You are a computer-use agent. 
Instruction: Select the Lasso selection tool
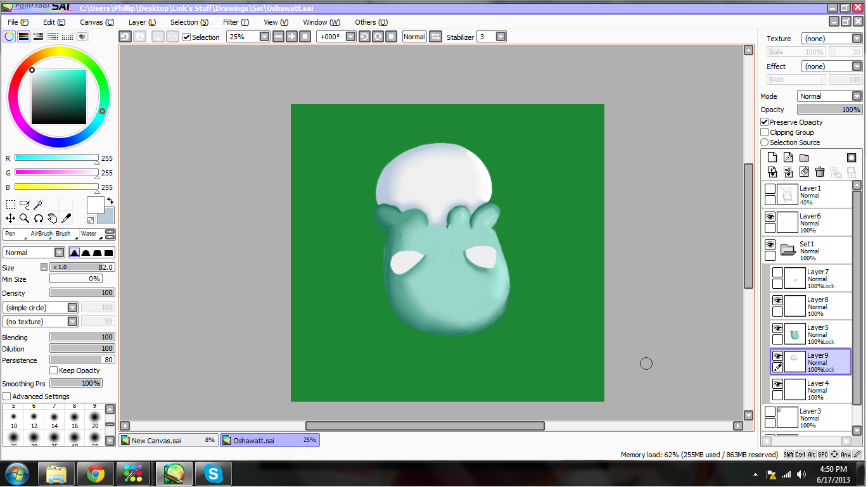tap(24, 205)
